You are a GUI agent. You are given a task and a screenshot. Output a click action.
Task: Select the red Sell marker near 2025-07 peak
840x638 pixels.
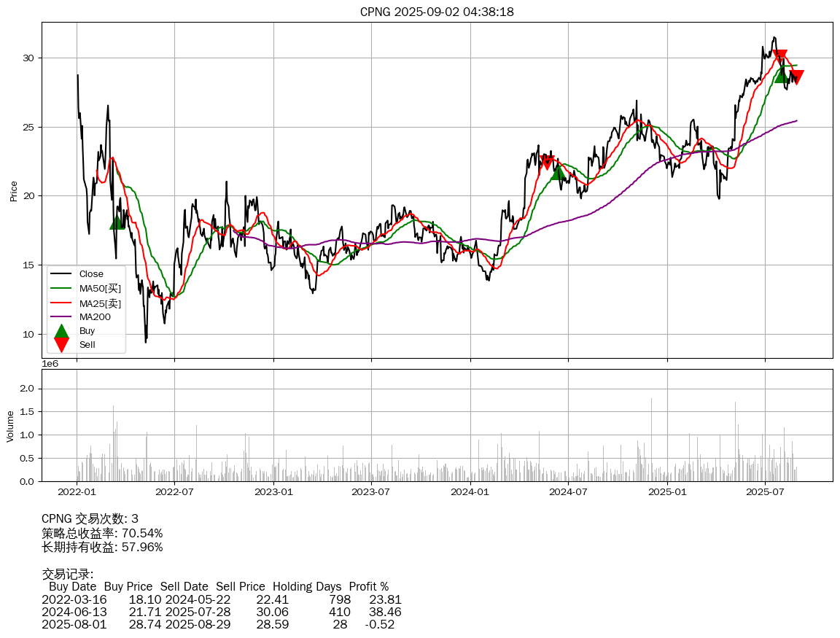[779, 57]
